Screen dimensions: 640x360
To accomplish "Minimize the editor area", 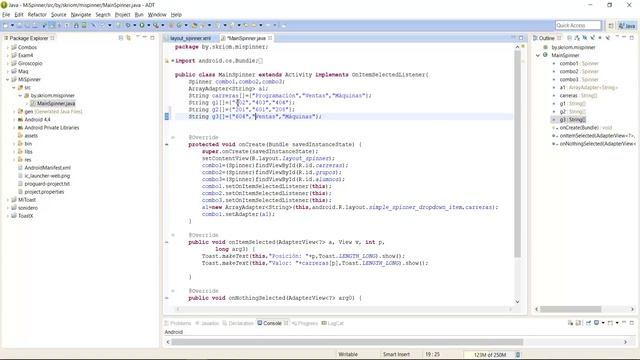I will (513, 38).
